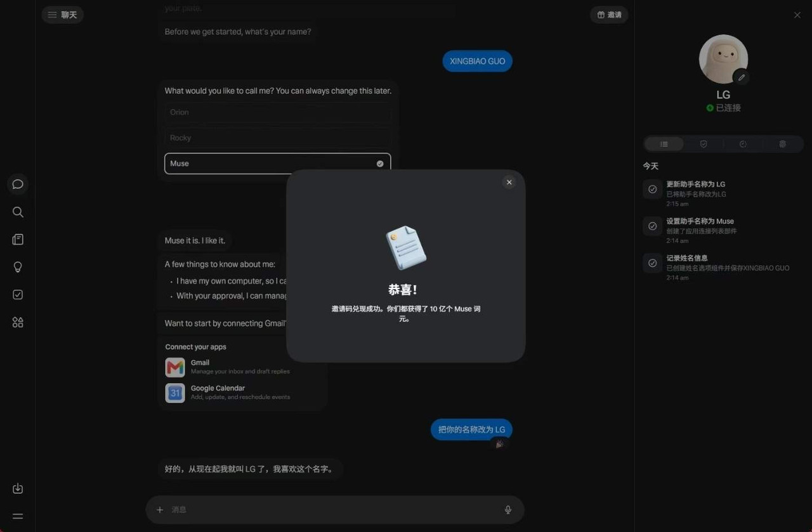Click the download icon in sidebar
This screenshot has width=812, height=532.
(x=18, y=488)
